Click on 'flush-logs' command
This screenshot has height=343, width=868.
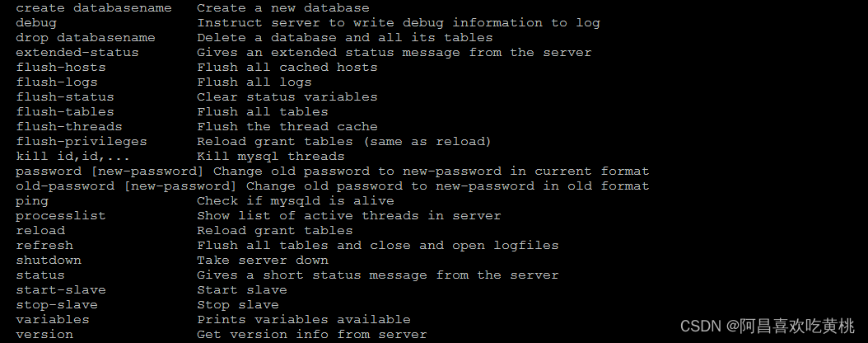(x=57, y=82)
